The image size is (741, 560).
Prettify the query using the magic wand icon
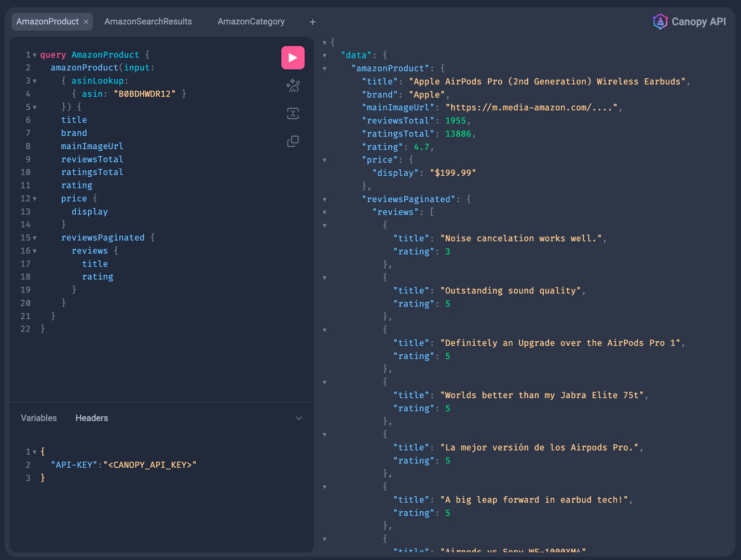293,86
